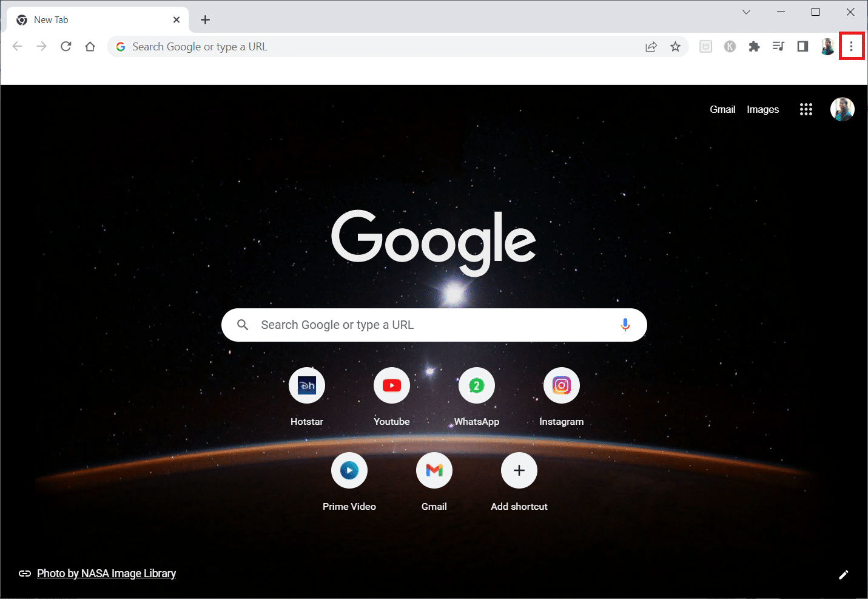Open the media control icon
Viewport: 868px width, 599px height.
click(x=778, y=47)
